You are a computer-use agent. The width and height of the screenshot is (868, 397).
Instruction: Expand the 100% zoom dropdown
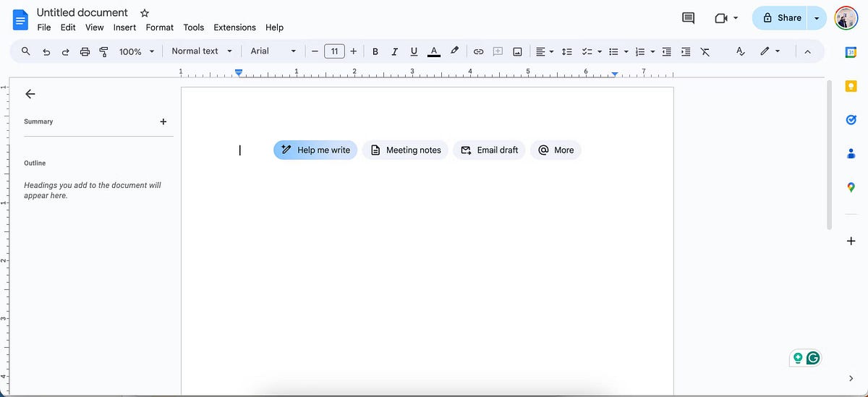point(137,51)
